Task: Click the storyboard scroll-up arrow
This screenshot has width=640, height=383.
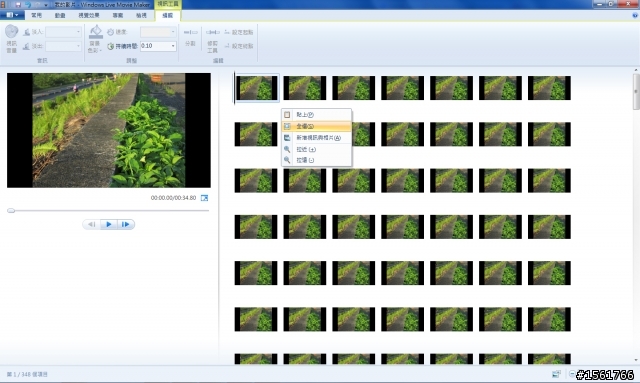Action: 636,71
